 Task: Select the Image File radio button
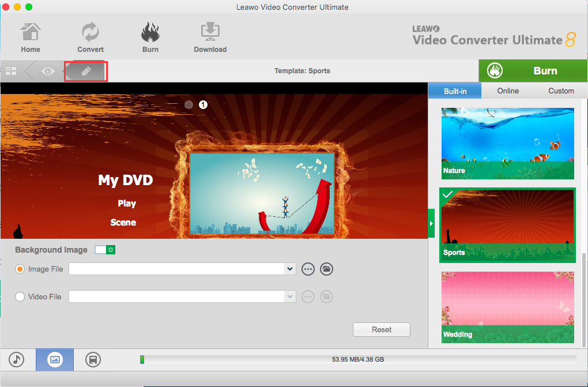pyautogui.click(x=20, y=269)
